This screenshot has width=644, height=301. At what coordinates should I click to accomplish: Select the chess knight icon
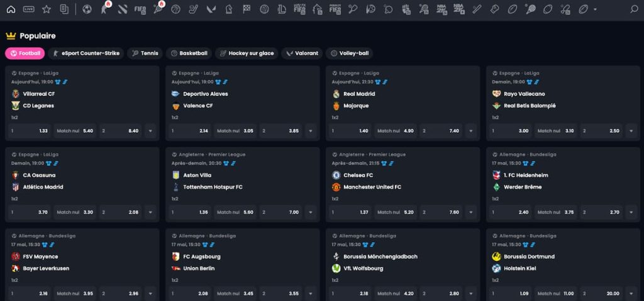[x=229, y=9]
